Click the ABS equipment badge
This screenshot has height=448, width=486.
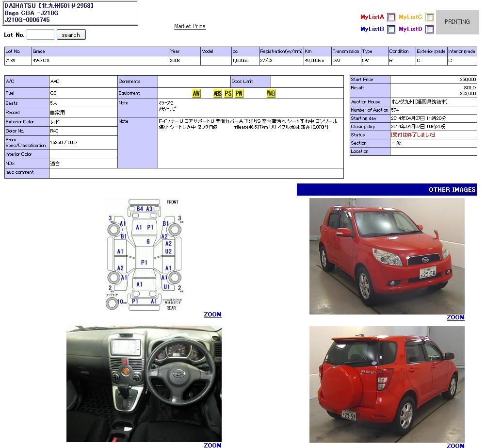tap(218, 94)
